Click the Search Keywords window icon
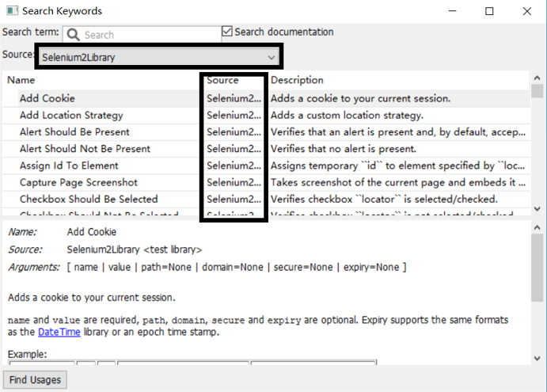Screen dimensions: 547x392 (12, 11)
